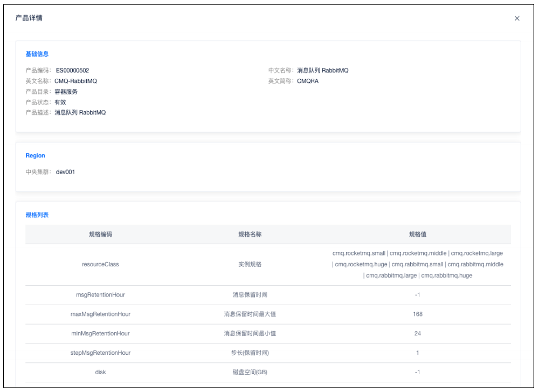Click the value 168
This screenshot has height=392, width=539.
418,314
